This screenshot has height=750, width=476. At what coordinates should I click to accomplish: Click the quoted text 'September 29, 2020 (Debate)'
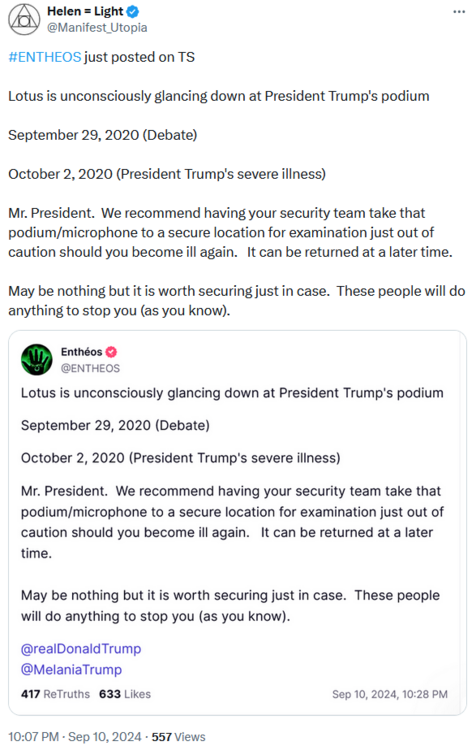click(115, 425)
